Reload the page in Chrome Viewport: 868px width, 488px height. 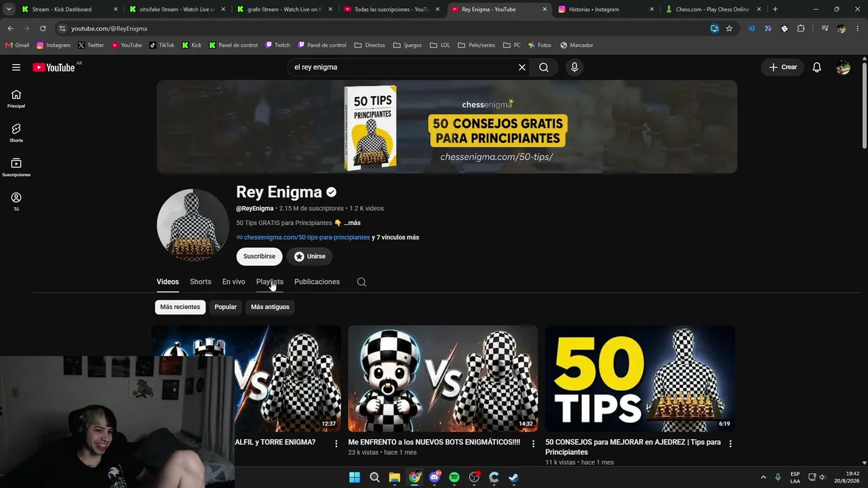tap(43, 28)
